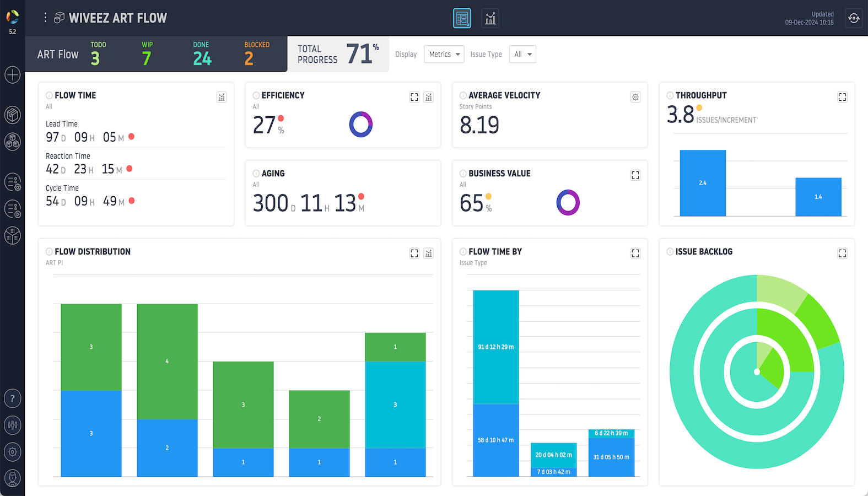This screenshot has height=496, width=868.
Task: Click the green segment labeled 4 in Flow Distribution
Action: tap(167, 362)
